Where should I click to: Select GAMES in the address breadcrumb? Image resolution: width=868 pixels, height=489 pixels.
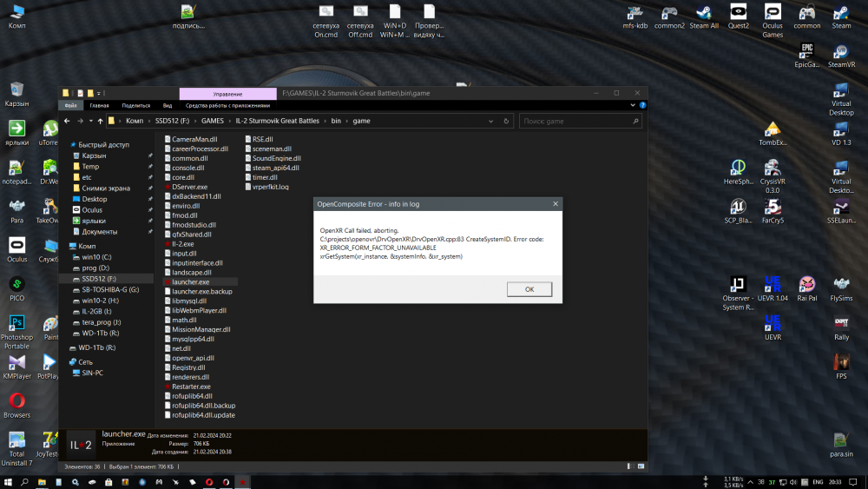pyautogui.click(x=213, y=121)
